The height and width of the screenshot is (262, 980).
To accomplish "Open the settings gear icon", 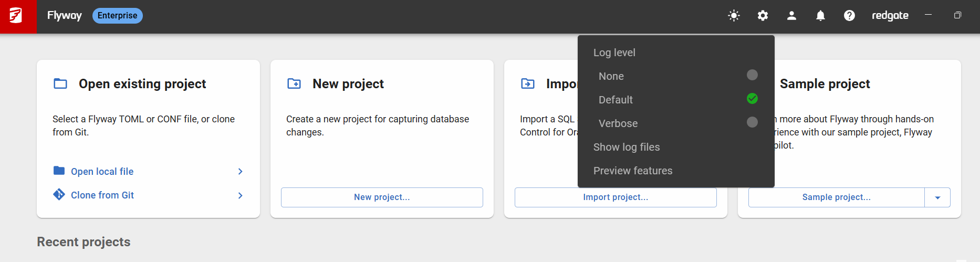I will click(x=763, y=16).
